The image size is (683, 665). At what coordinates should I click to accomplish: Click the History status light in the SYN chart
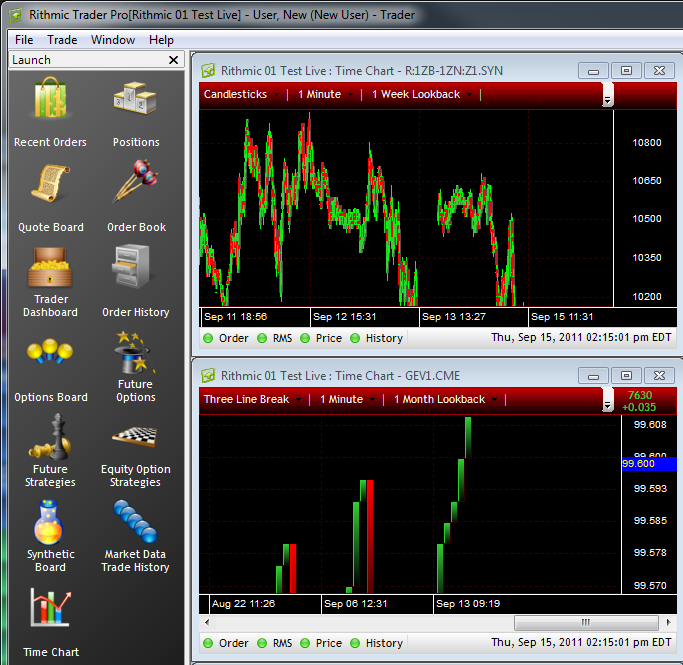(x=355, y=338)
